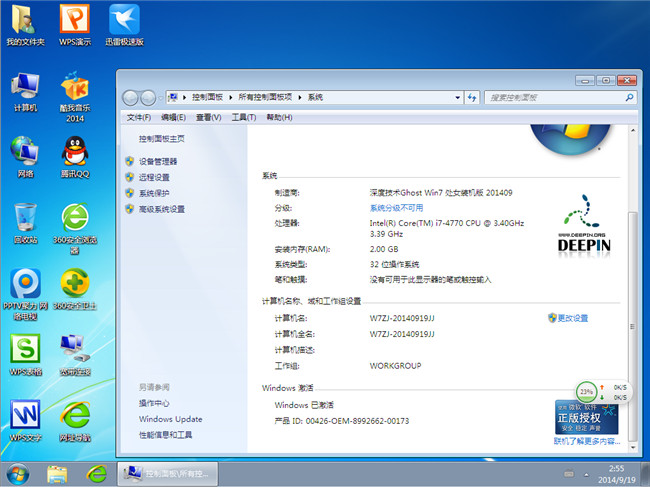Open Windows Update link
The height and width of the screenshot is (487, 650).
coord(171,419)
